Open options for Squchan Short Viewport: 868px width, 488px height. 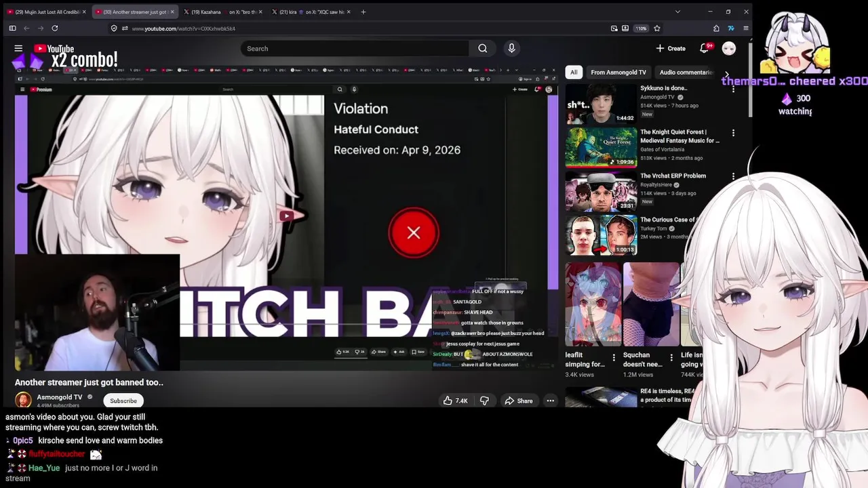(x=672, y=357)
